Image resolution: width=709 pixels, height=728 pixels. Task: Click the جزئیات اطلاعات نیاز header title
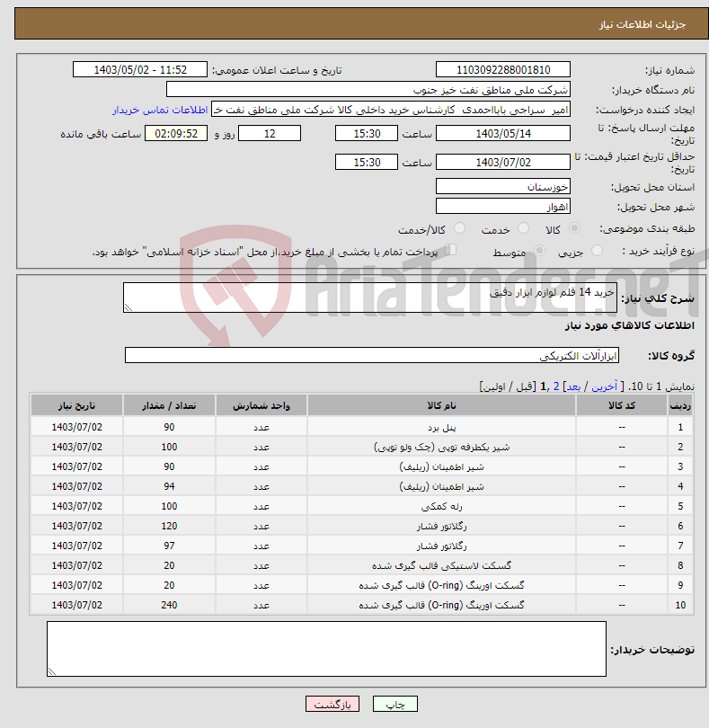click(x=643, y=24)
